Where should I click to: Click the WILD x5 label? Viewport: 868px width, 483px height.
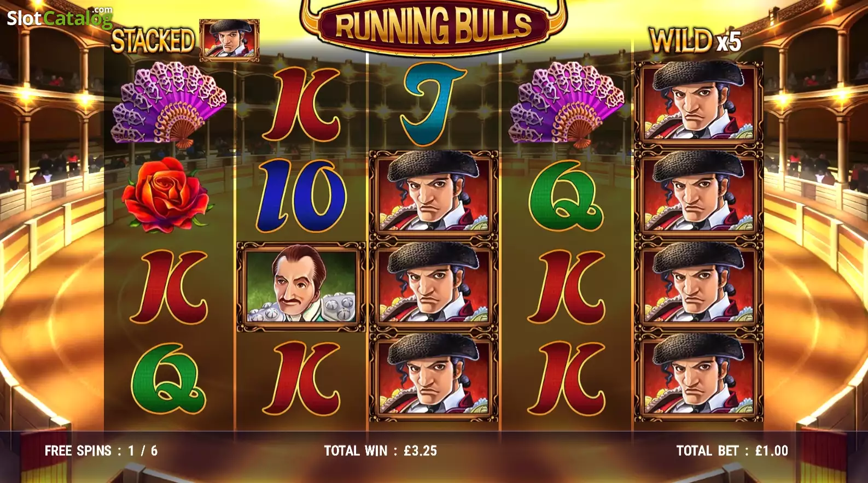tap(695, 40)
